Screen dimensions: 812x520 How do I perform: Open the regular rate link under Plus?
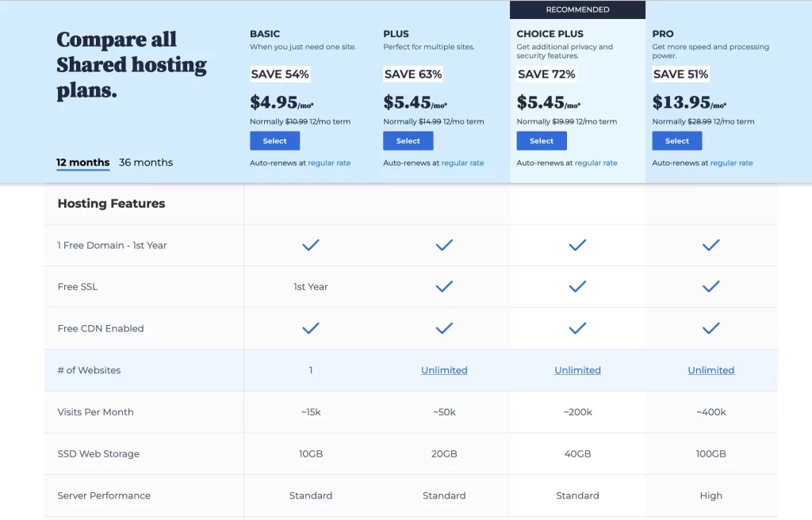[462, 162]
